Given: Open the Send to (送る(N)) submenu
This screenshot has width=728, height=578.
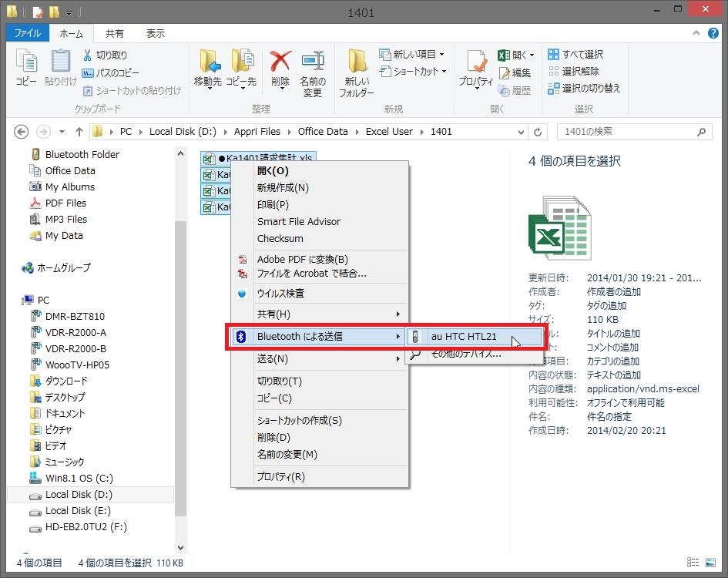Looking at the screenshot, I should click(x=320, y=358).
